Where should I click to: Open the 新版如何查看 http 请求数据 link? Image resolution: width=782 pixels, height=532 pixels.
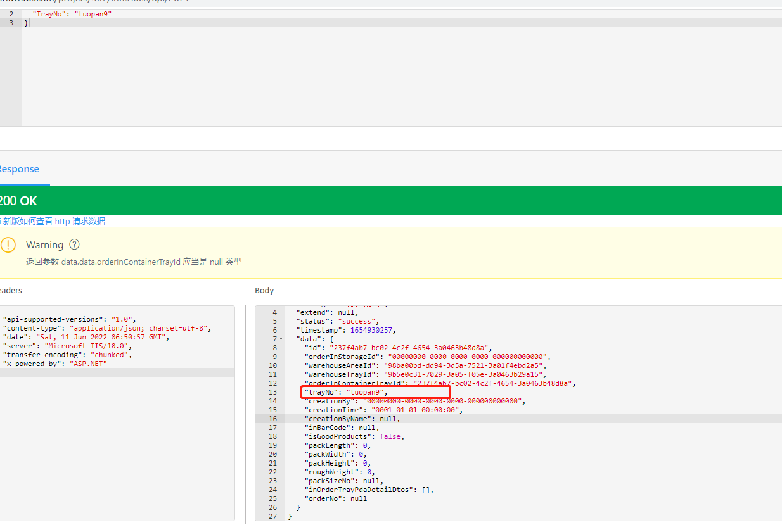pos(54,221)
